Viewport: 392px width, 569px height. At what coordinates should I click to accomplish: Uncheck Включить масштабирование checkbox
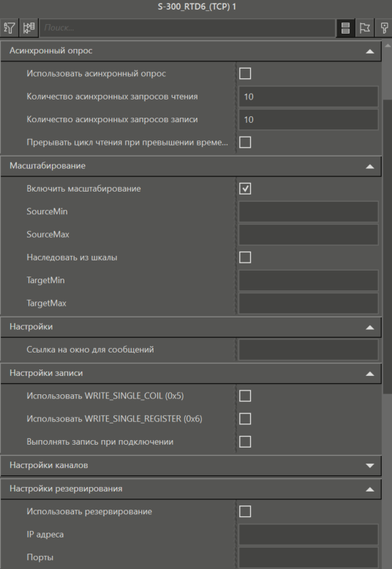[x=245, y=189]
